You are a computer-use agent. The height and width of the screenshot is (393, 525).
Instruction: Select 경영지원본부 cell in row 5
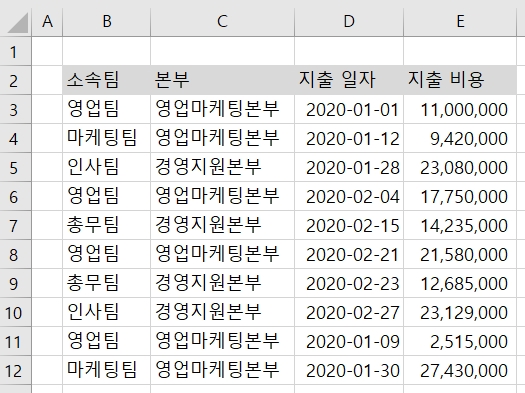tap(222, 167)
